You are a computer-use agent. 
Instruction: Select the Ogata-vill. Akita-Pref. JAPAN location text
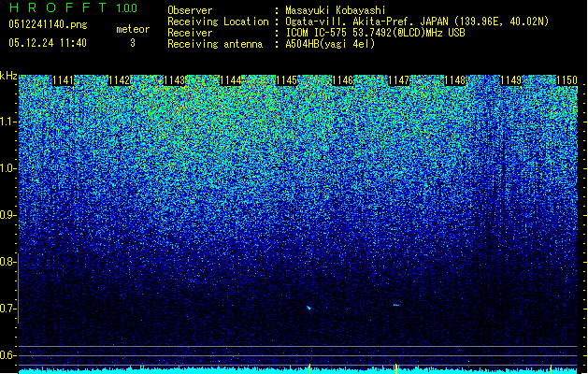pyautogui.click(x=417, y=22)
